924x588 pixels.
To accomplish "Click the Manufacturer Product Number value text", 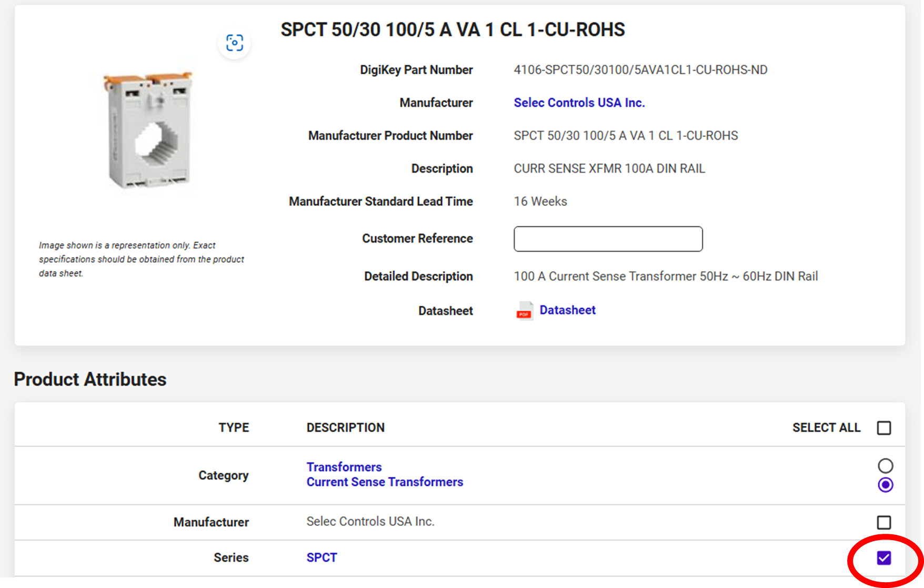I will pyautogui.click(x=626, y=136).
